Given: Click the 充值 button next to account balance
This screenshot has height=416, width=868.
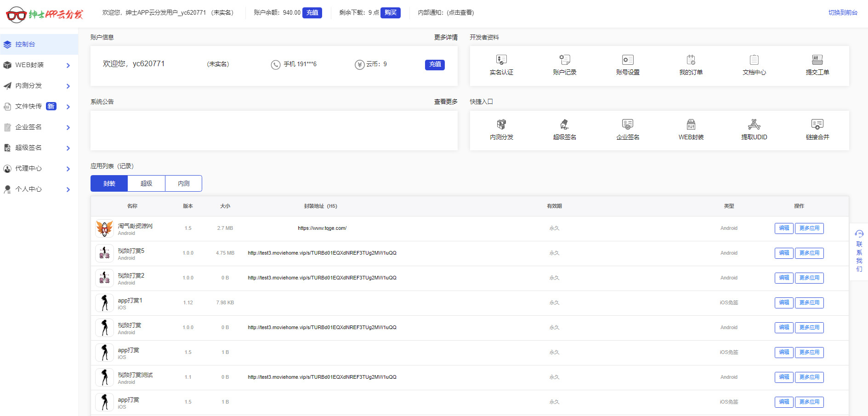Looking at the screenshot, I should tap(312, 13).
